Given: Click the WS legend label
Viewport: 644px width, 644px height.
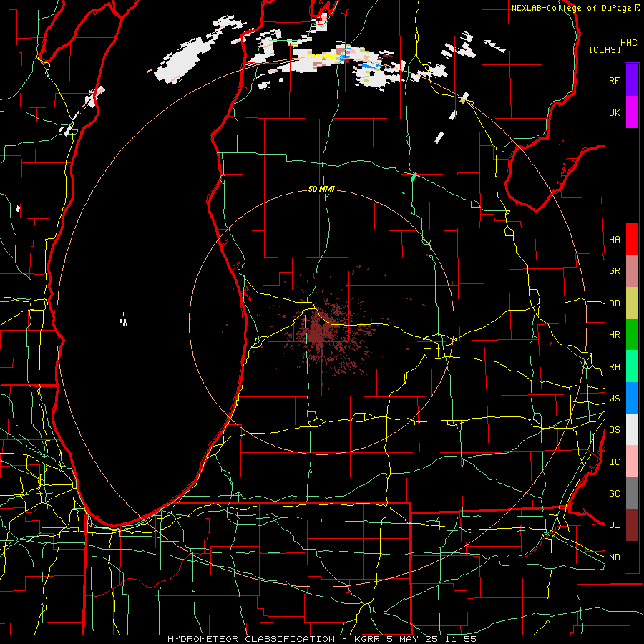Looking at the screenshot, I should (615, 399).
